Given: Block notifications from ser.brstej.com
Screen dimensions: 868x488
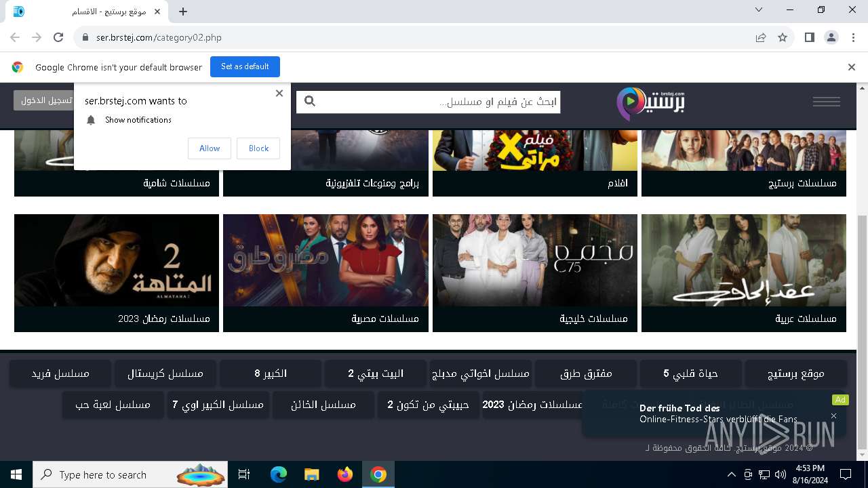Looking at the screenshot, I should (258, 148).
